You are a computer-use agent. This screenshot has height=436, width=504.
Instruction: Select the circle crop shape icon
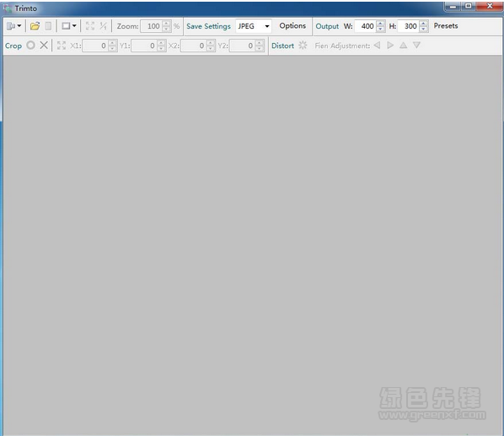tap(31, 46)
